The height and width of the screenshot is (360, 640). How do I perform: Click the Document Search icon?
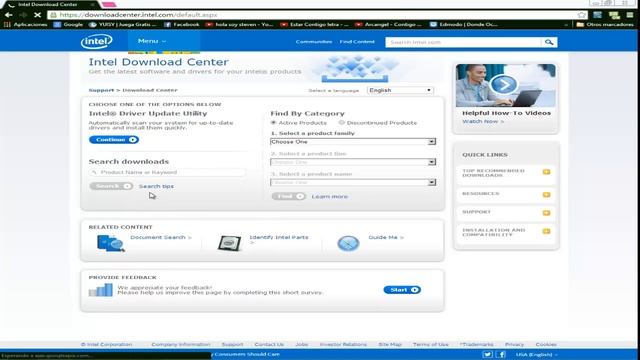coord(110,243)
